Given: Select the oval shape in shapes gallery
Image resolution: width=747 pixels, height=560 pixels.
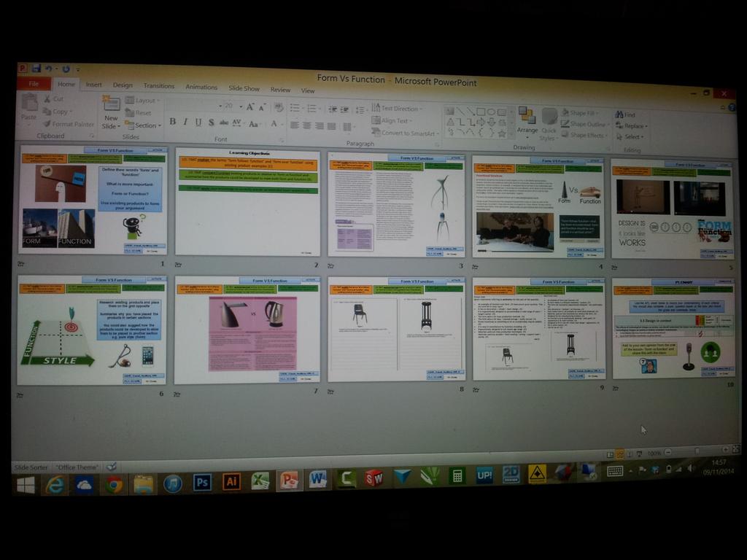Looking at the screenshot, I should coord(491,112).
